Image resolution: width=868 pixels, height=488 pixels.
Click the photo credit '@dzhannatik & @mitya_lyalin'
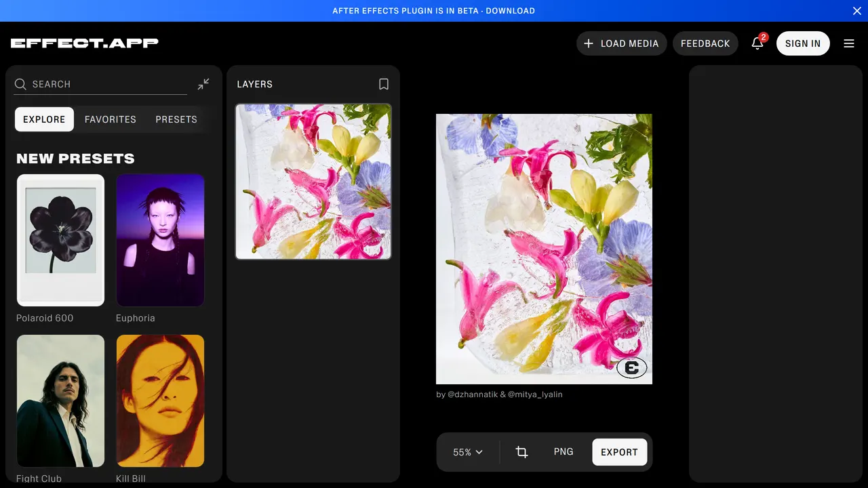point(505,394)
